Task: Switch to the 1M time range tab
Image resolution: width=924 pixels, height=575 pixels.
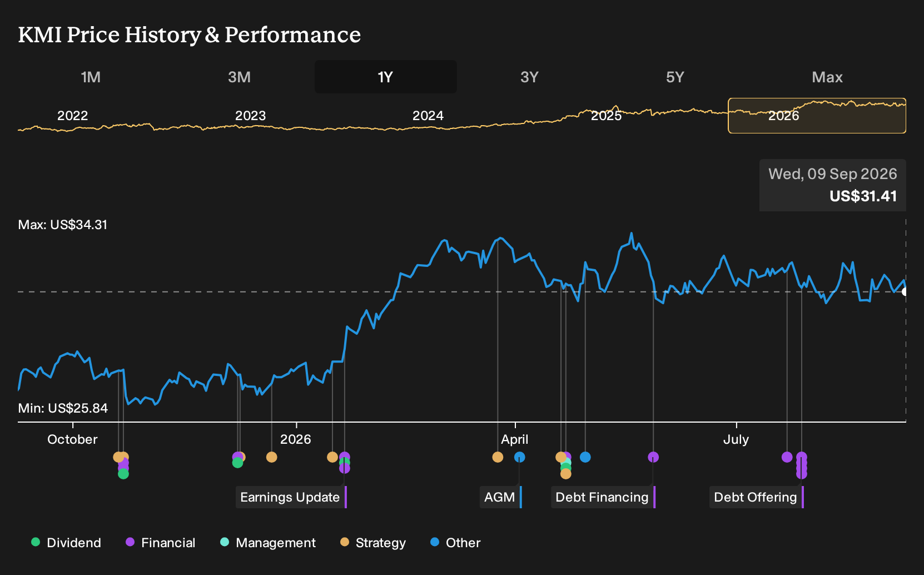Action: pyautogui.click(x=91, y=77)
